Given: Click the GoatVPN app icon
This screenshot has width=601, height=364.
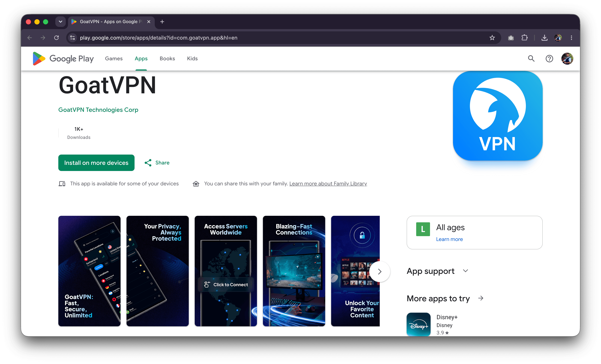Looking at the screenshot, I should (x=498, y=116).
